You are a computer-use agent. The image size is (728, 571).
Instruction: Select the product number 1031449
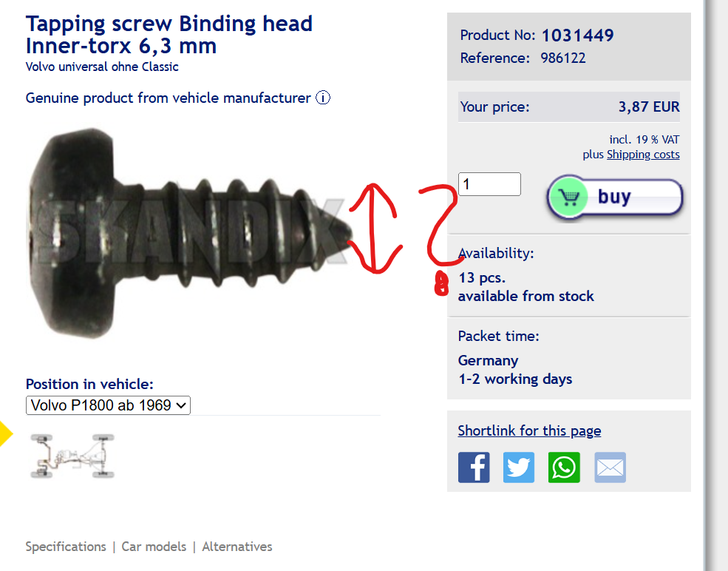tap(577, 36)
